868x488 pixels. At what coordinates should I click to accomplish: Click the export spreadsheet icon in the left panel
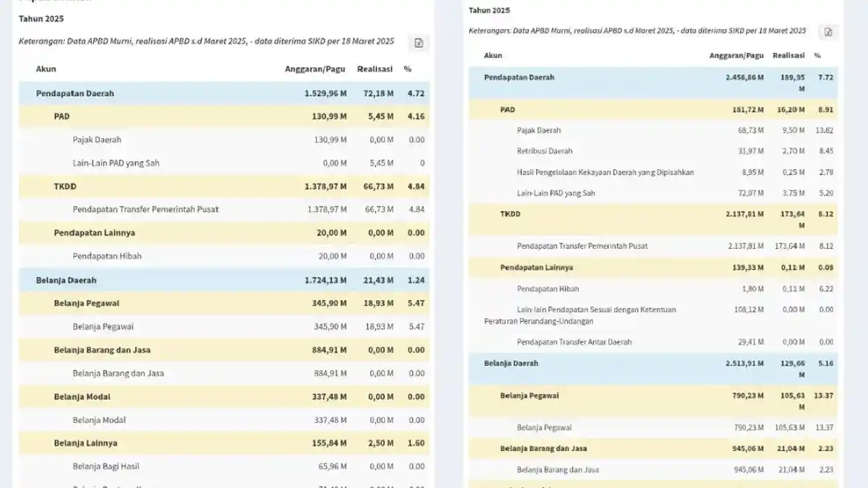tap(419, 43)
